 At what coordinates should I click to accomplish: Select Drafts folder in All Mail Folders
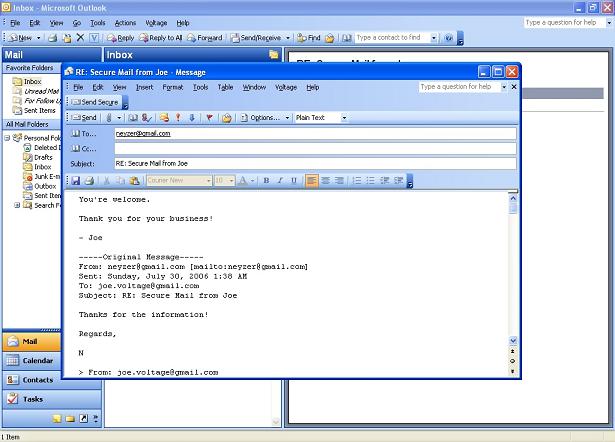tap(43, 157)
